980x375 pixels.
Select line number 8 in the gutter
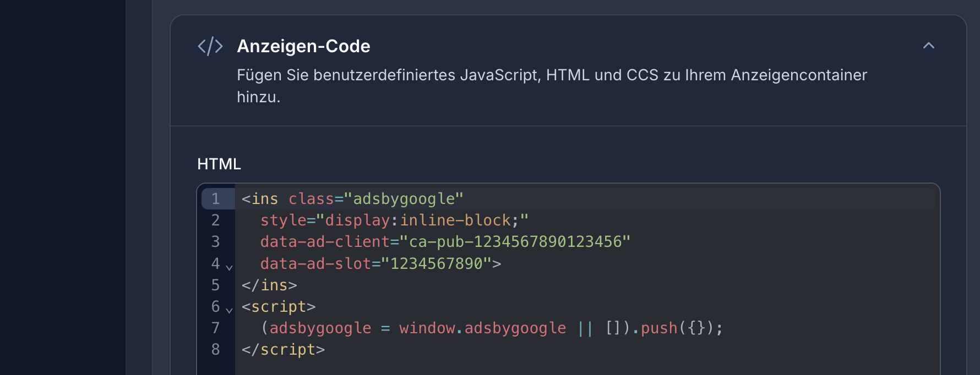[x=215, y=349]
